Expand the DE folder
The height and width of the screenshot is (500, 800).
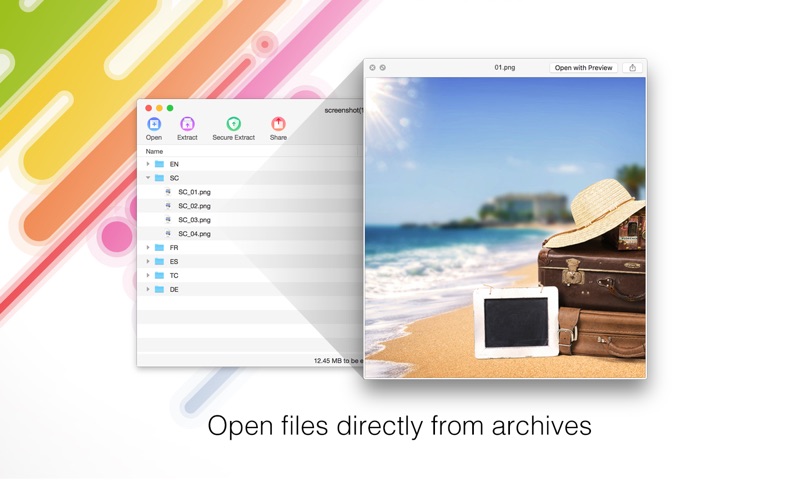148,290
